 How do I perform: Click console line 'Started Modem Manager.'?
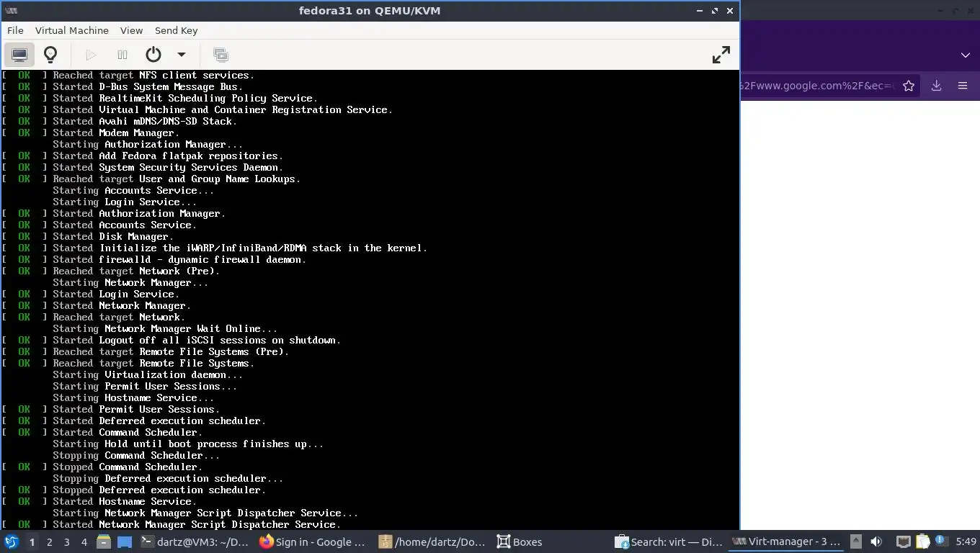click(x=116, y=133)
